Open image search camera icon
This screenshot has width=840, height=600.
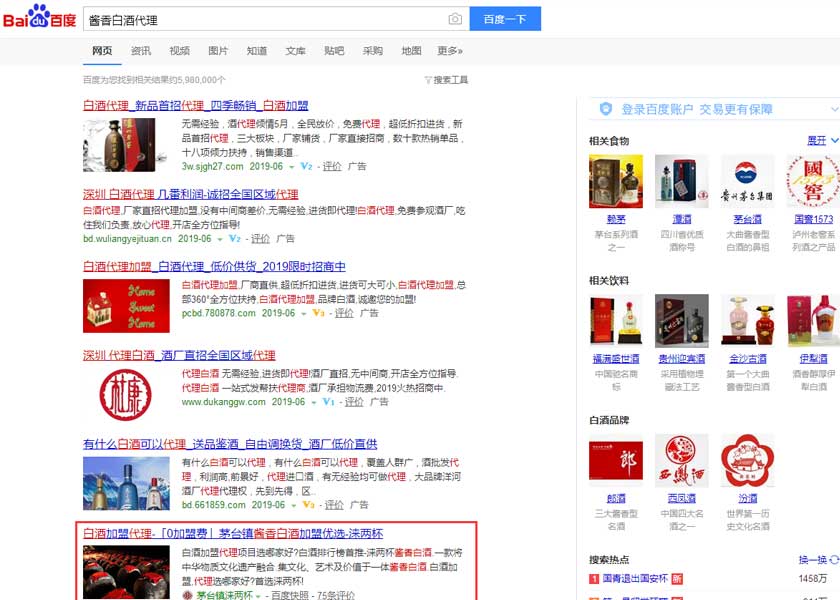click(455, 19)
